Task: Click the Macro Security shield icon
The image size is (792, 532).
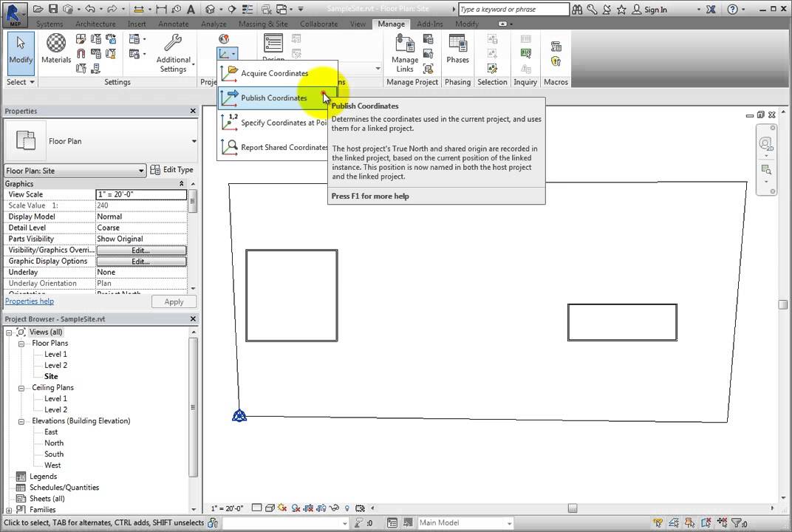Action: click(x=556, y=61)
